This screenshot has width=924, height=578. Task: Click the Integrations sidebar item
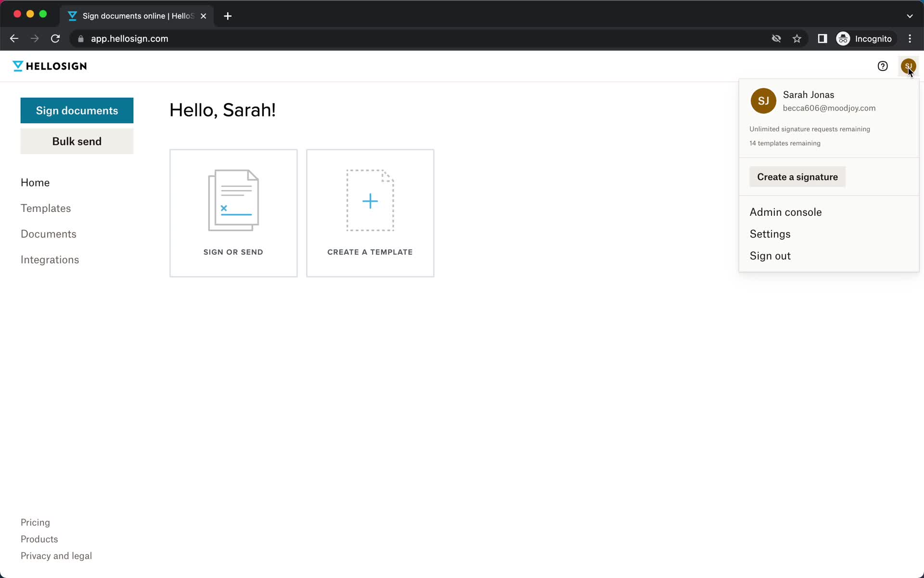[50, 260]
